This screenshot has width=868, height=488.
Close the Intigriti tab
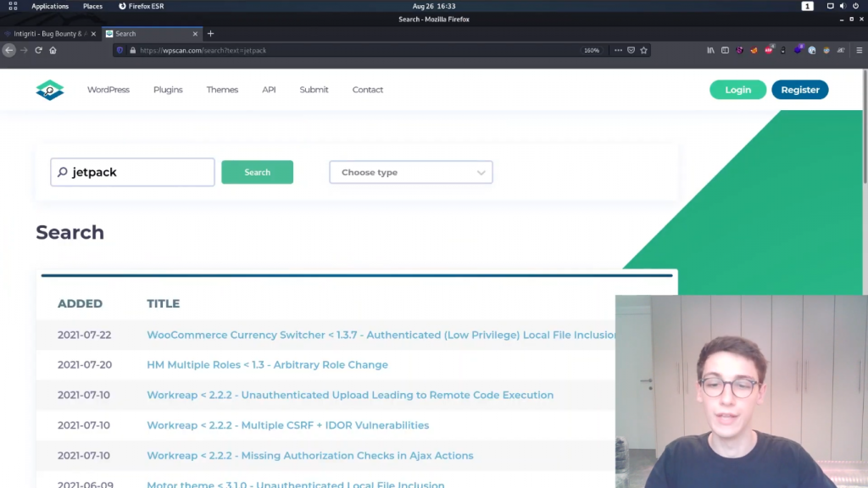(93, 34)
